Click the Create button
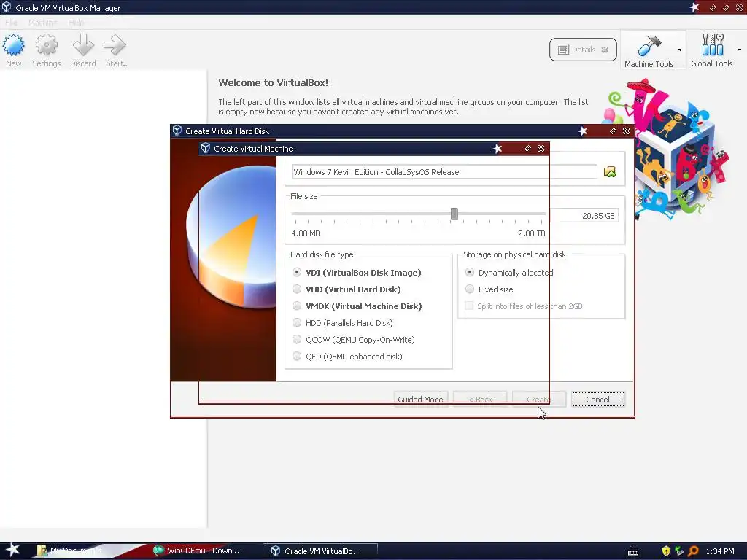This screenshot has width=747, height=560. pyautogui.click(x=539, y=399)
